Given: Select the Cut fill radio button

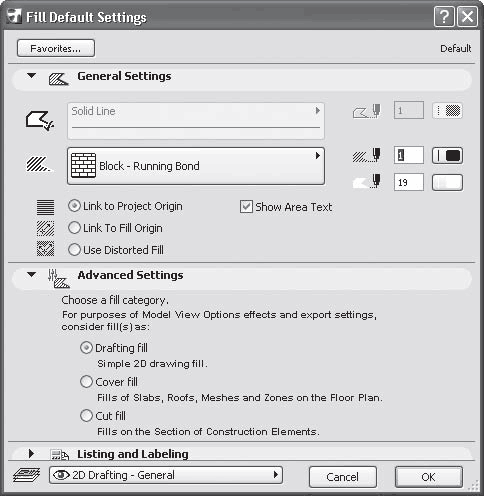Looking at the screenshot, I should [x=86, y=416].
